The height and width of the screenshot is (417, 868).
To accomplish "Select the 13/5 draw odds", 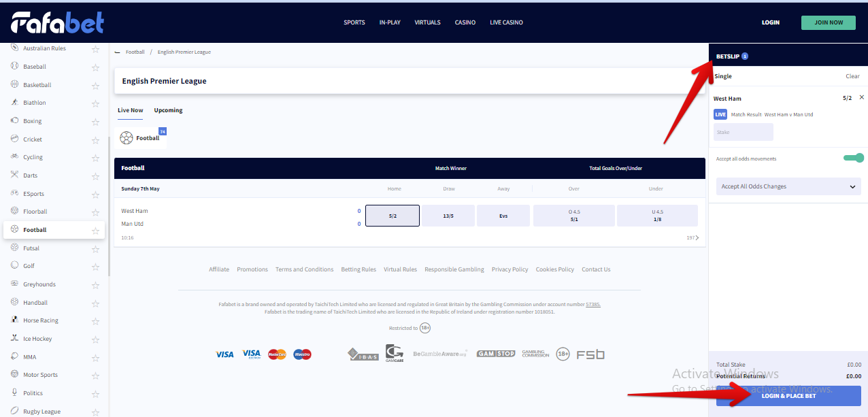I will click(448, 216).
